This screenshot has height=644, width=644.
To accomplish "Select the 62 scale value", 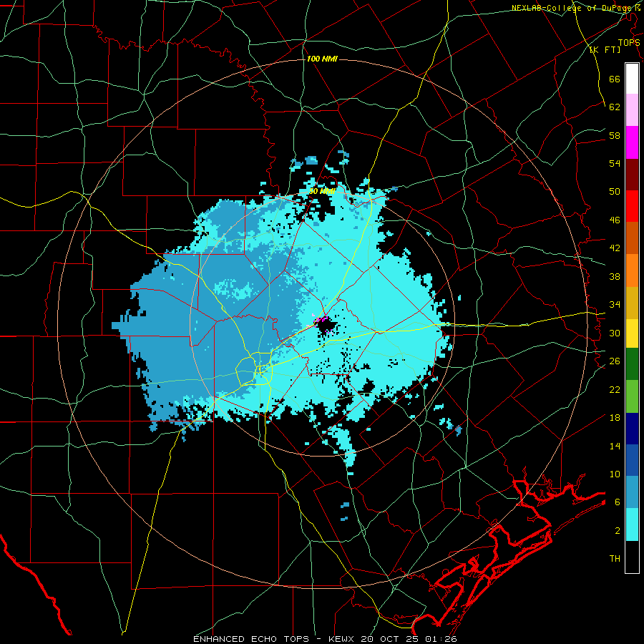I will coord(615,107).
